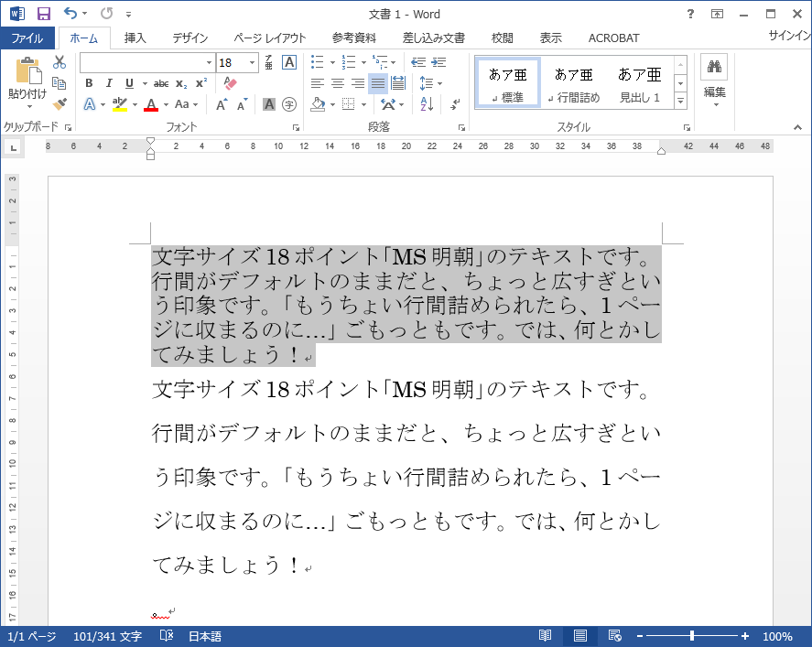Click the zoom slider in the status bar
Viewport: 812px width, 647px height.
point(692,636)
